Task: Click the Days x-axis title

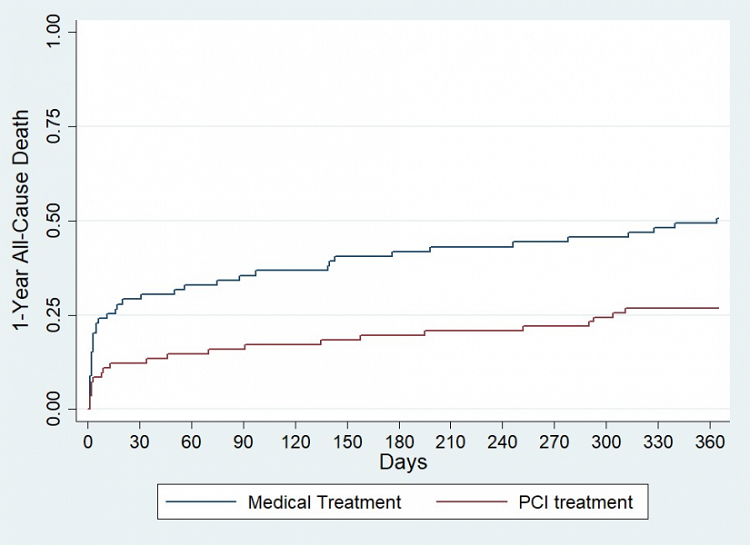Action: 403,462
